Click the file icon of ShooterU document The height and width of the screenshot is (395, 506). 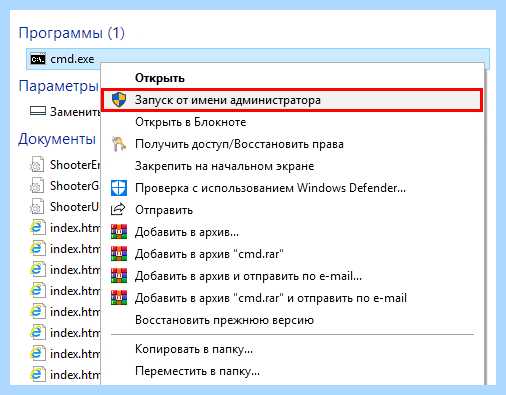click(37, 206)
